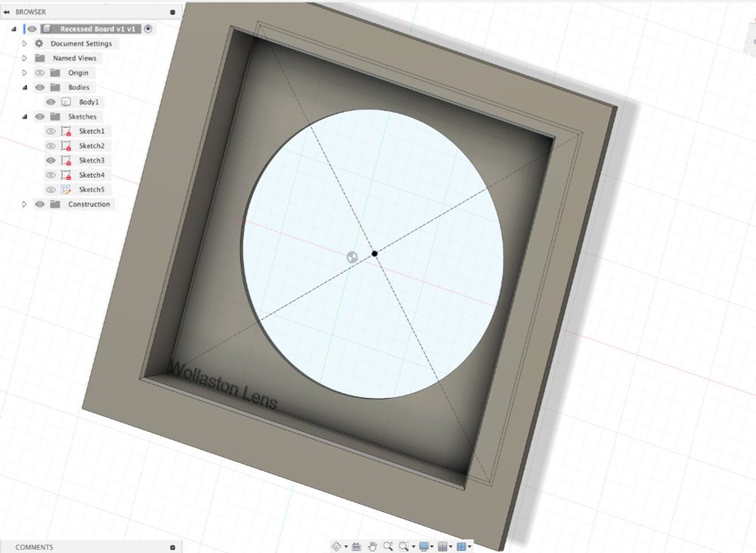Select the Zoom magnifier tool
Viewport: 756px width, 553px height.
click(x=388, y=546)
